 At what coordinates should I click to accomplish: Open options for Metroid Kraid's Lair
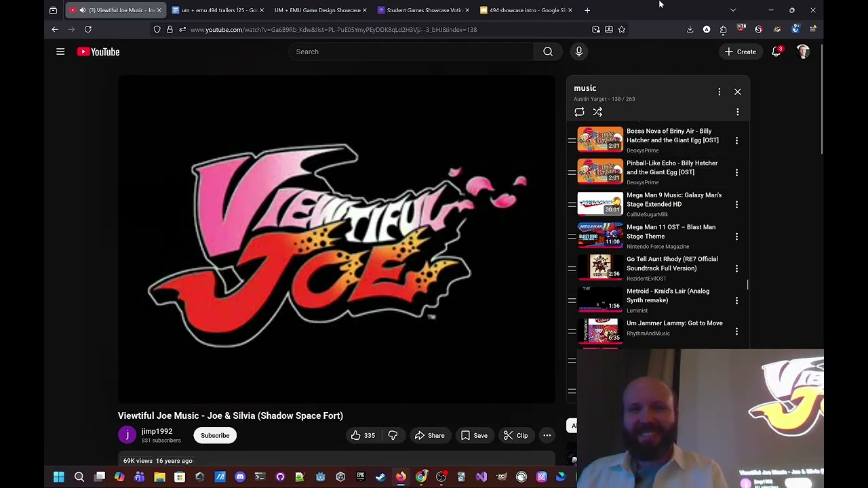pyautogui.click(x=736, y=300)
